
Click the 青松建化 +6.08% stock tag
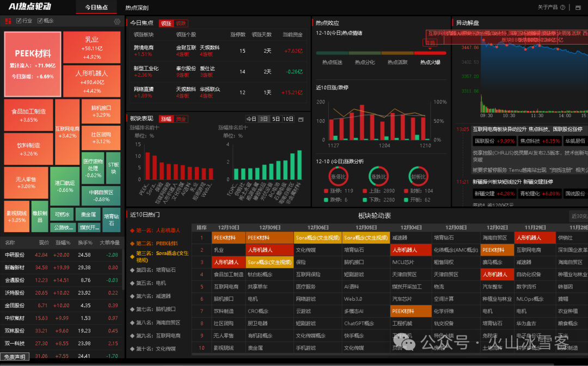pyautogui.click(x=540, y=194)
